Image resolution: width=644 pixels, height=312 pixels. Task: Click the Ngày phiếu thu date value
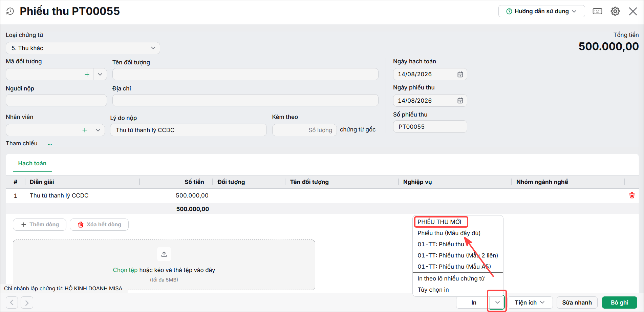point(415,101)
